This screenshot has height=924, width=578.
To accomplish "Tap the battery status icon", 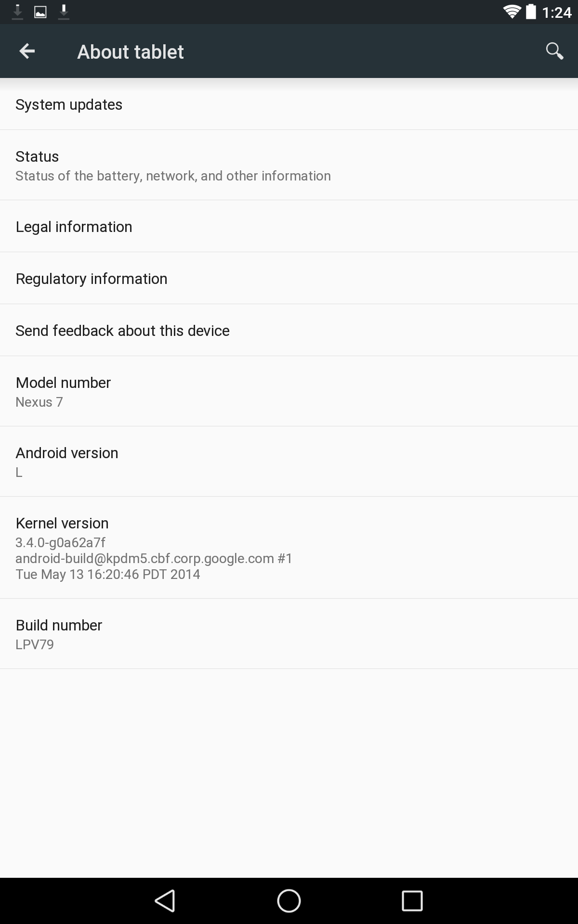I will 531,12.
